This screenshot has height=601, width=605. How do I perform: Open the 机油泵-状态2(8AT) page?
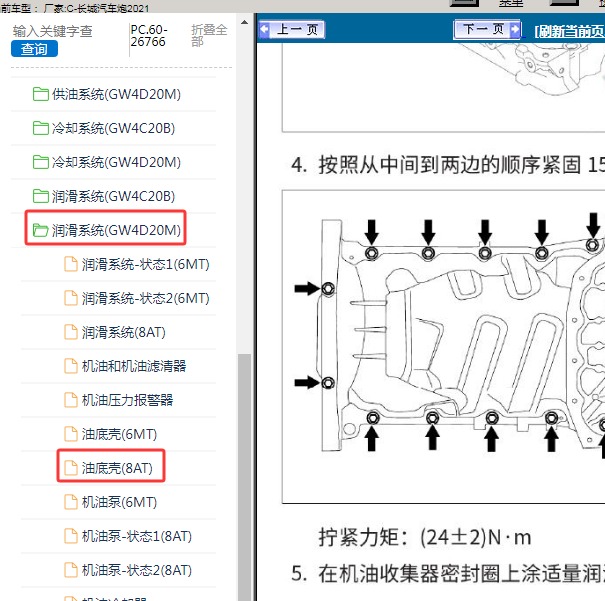pos(137,570)
